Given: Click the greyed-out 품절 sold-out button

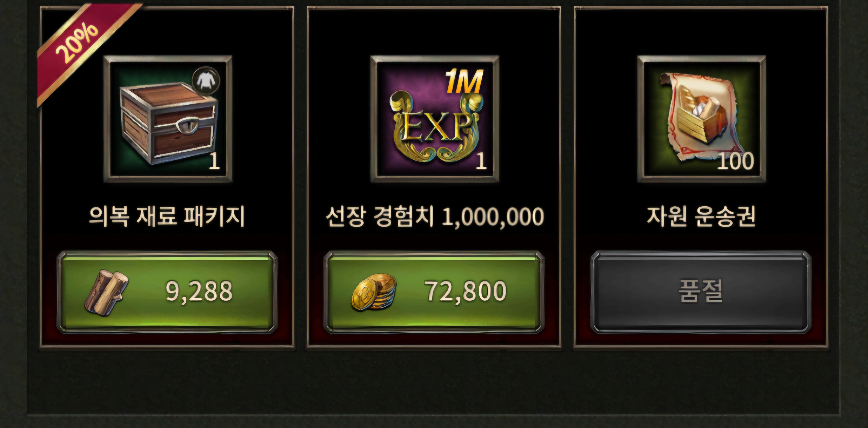Looking at the screenshot, I should (x=701, y=292).
